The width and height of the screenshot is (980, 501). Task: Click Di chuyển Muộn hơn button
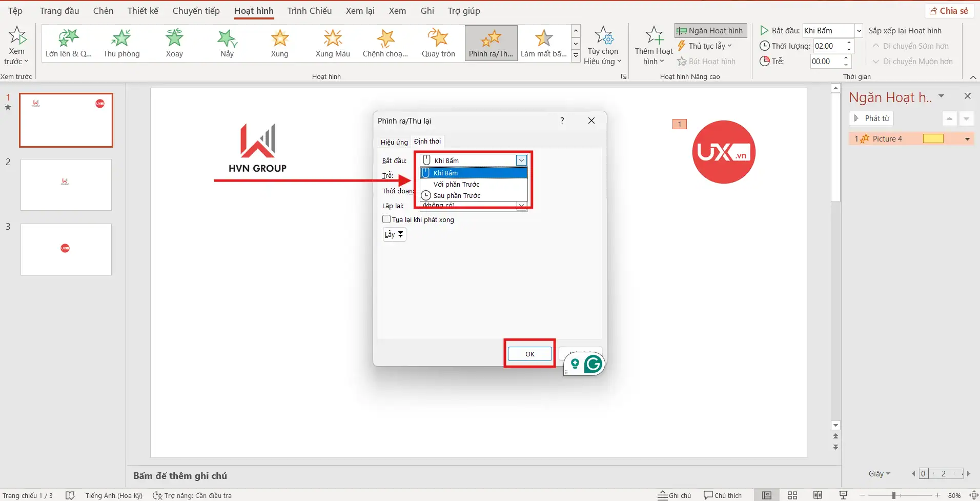point(912,62)
